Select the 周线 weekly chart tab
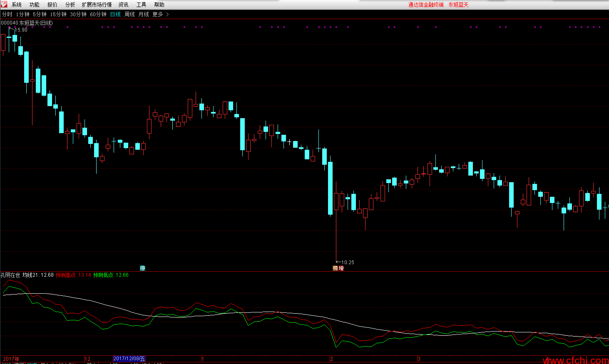The width and height of the screenshot is (609, 364). pos(130,14)
